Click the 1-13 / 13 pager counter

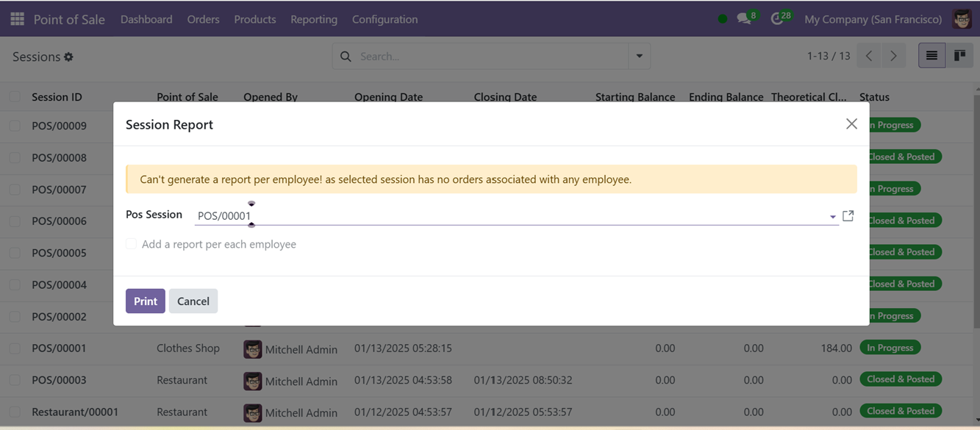(x=829, y=56)
